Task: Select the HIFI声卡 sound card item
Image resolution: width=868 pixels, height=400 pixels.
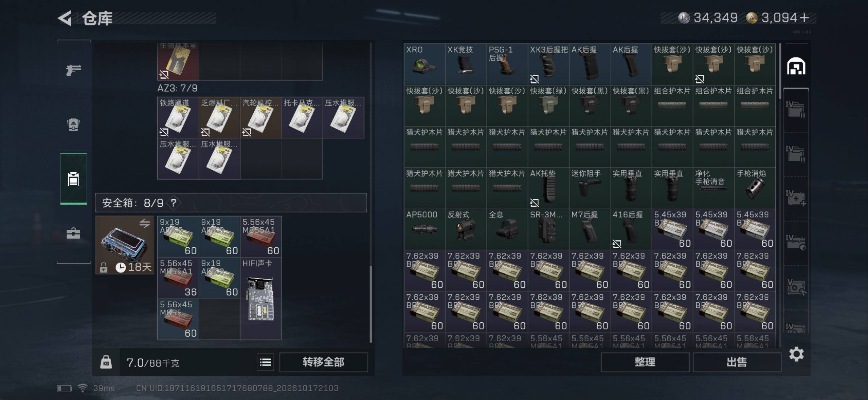Action: point(261,299)
